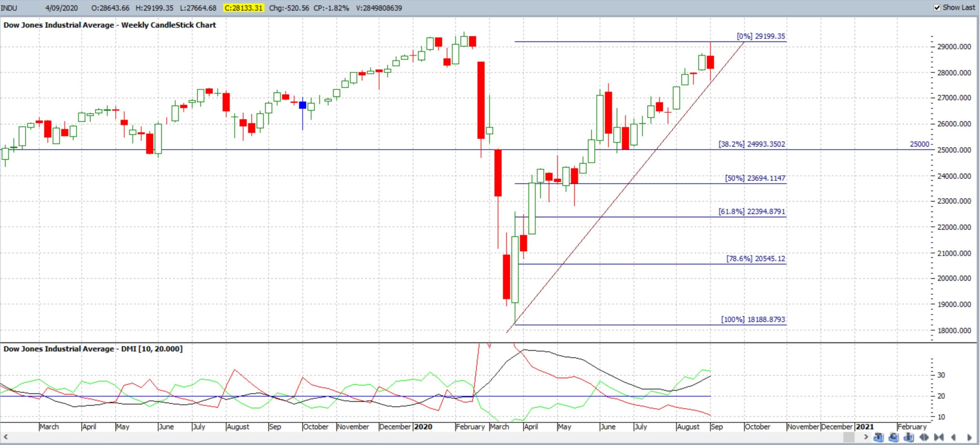Select the [100%] 18188.8793 Fibonacci label

[753, 319]
